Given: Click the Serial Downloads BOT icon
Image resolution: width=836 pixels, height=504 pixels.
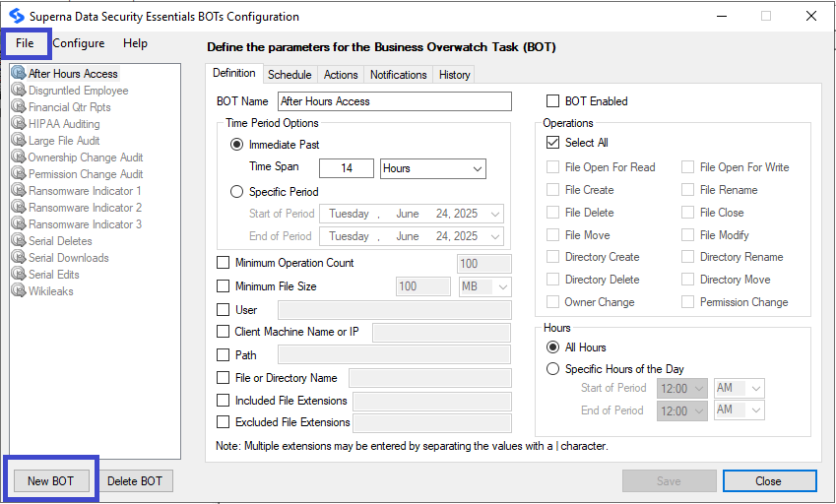Looking at the screenshot, I should click(19, 257).
